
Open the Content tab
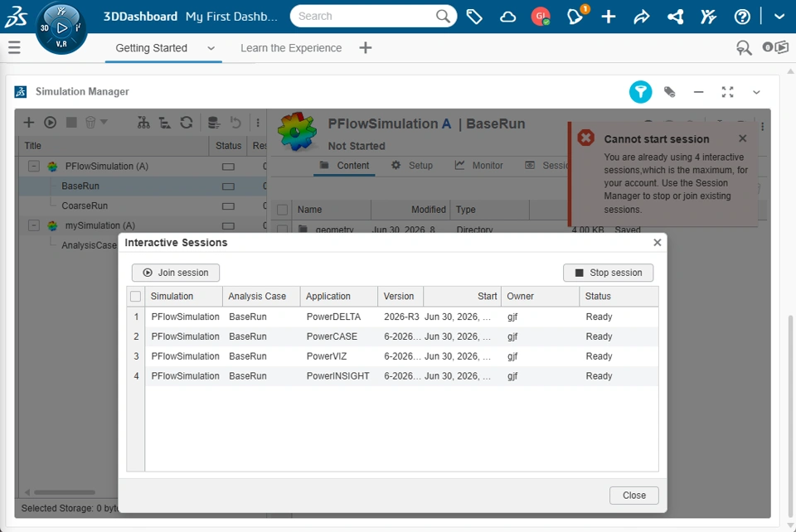(x=344, y=166)
